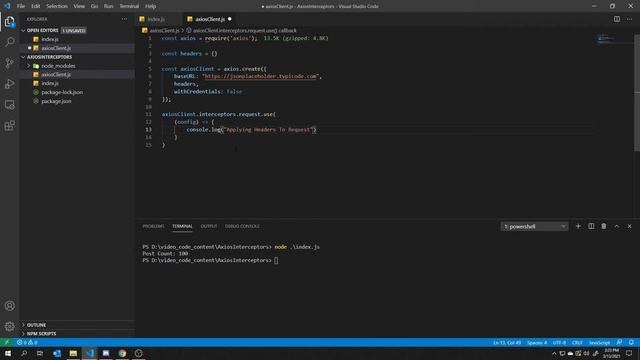640x360 pixels.
Task: Open index.js in Open Editors list
Action: (x=77, y=39)
